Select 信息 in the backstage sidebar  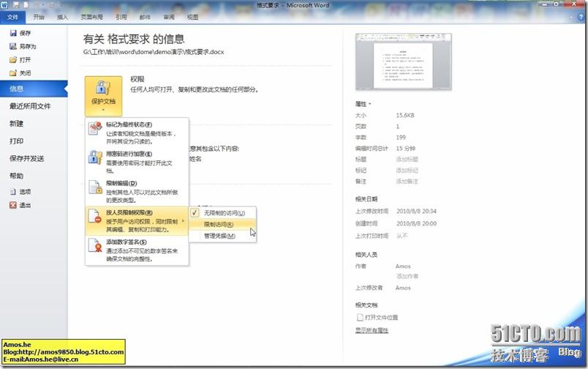pyautogui.click(x=34, y=89)
